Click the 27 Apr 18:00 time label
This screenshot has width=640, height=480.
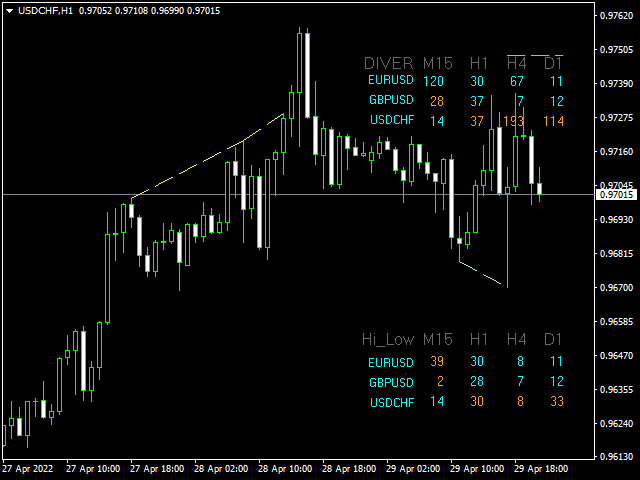(157, 469)
